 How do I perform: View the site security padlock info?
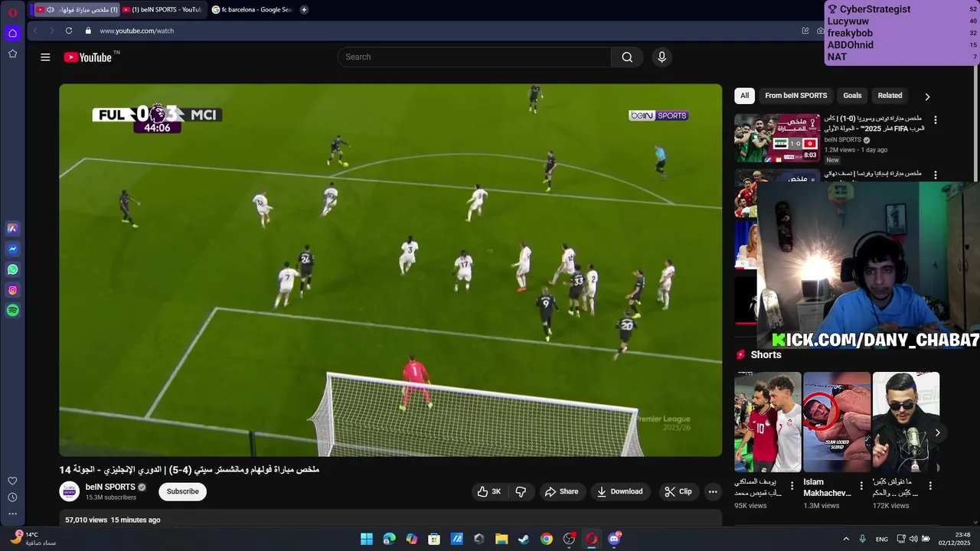(88, 31)
